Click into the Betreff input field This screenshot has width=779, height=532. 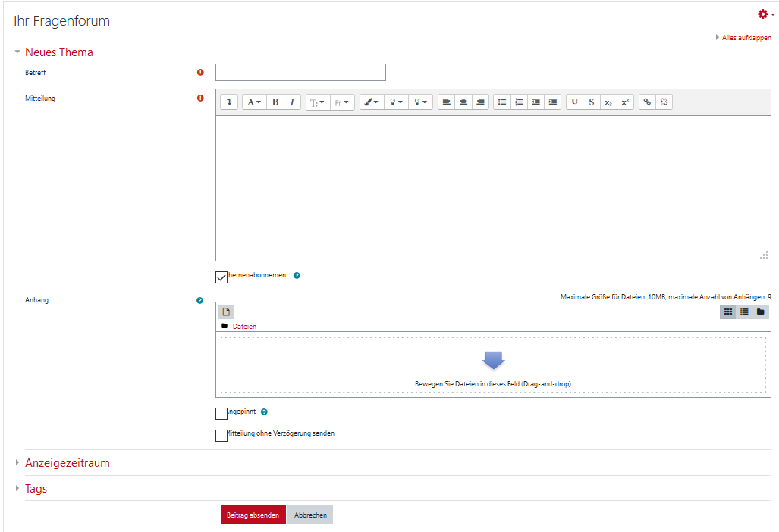[300, 73]
